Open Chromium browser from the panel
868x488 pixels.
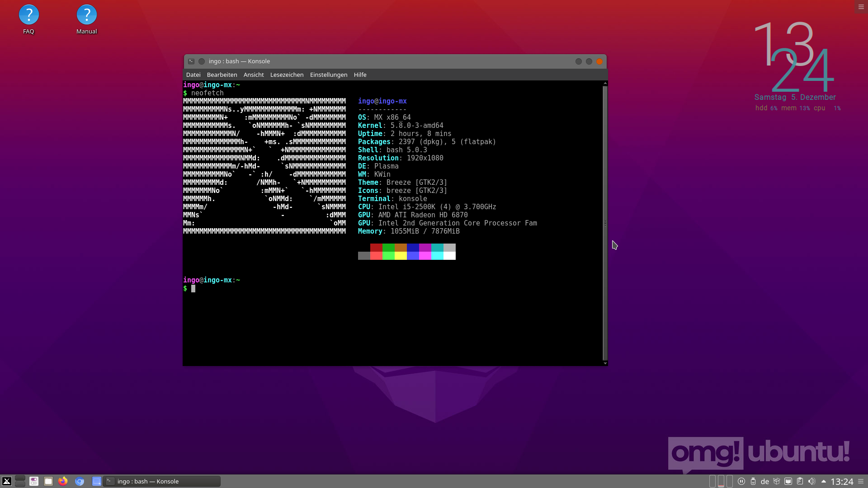coord(80,481)
